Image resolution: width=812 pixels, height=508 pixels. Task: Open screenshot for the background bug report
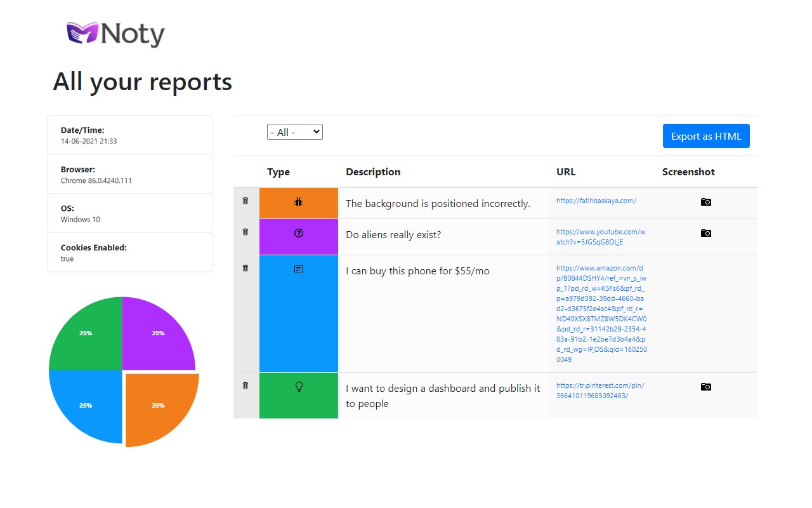coord(705,202)
